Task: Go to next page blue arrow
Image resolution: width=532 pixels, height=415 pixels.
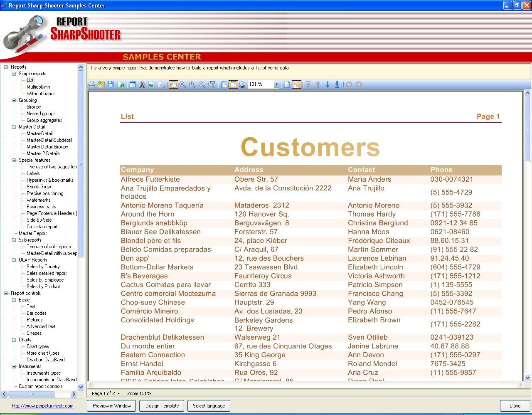Action: tap(328, 84)
